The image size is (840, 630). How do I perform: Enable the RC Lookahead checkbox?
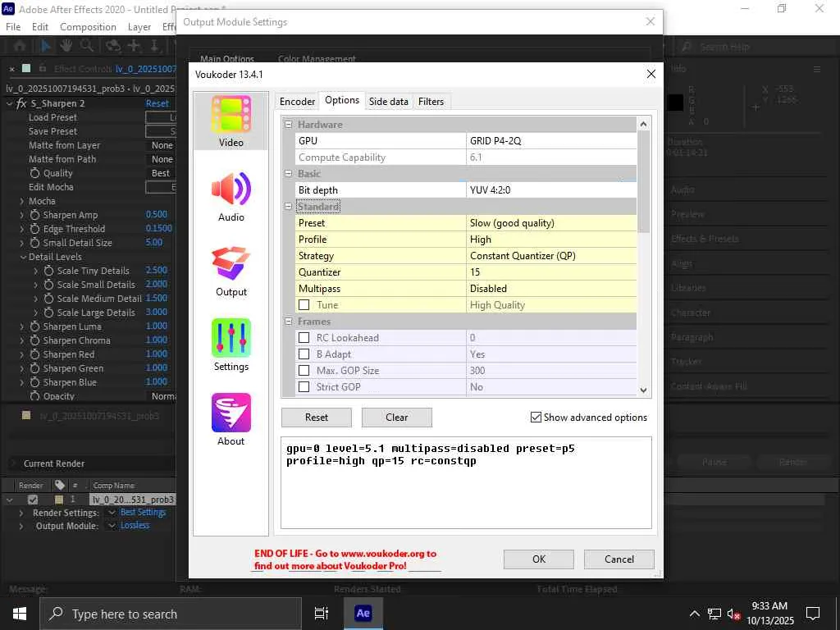tap(304, 337)
